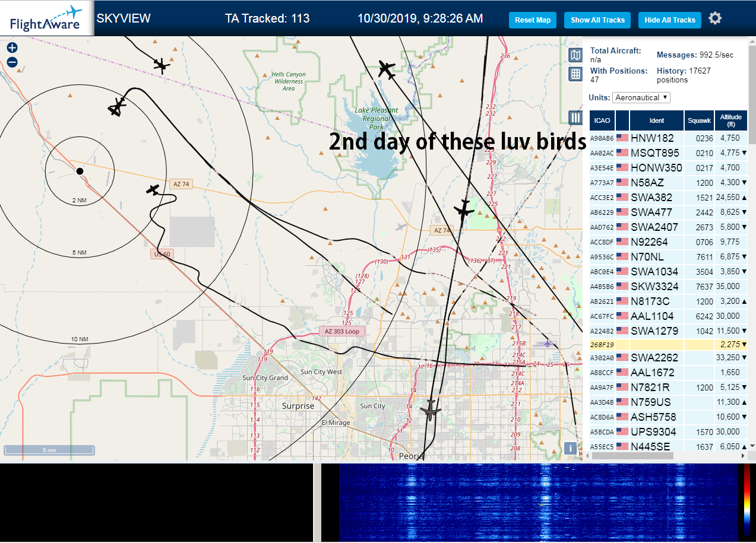Image resolution: width=756 pixels, height=543 pixels.
Task: Select the highlighted 268F19 row
Action: pos(669,344)
